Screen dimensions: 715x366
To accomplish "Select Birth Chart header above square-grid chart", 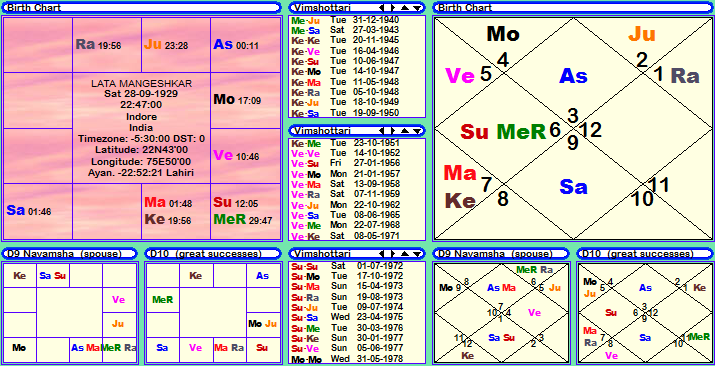I will pos(141,8).
